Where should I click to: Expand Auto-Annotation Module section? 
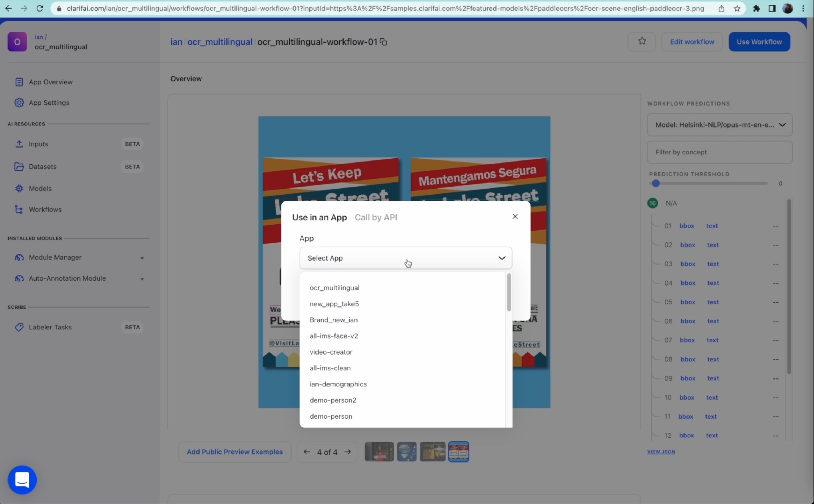(x=142, y=279)
